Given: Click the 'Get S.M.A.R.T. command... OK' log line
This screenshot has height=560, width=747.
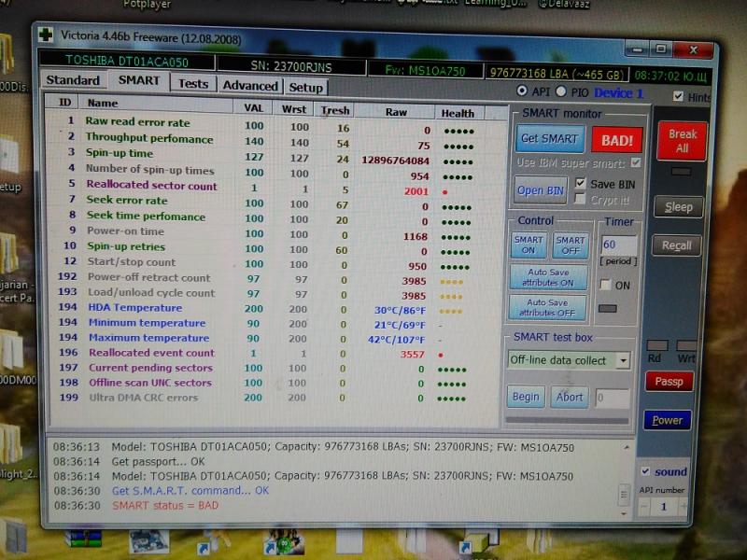Looking at the screenshot, I should point(190,491).
